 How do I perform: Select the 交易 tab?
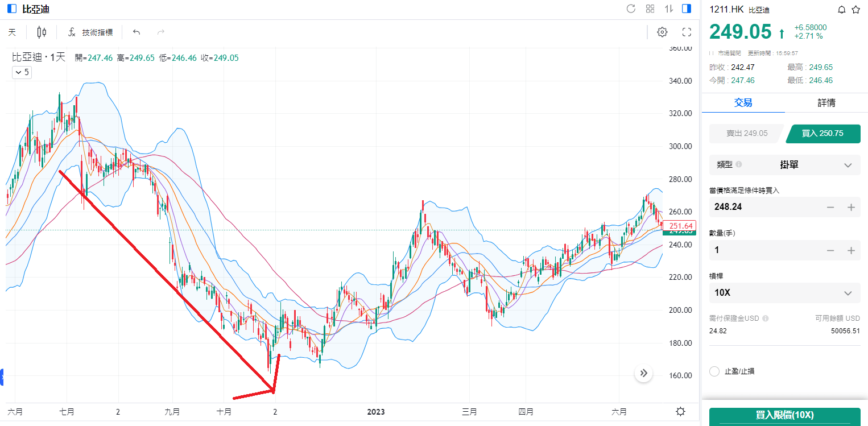[x=743, y=103]
